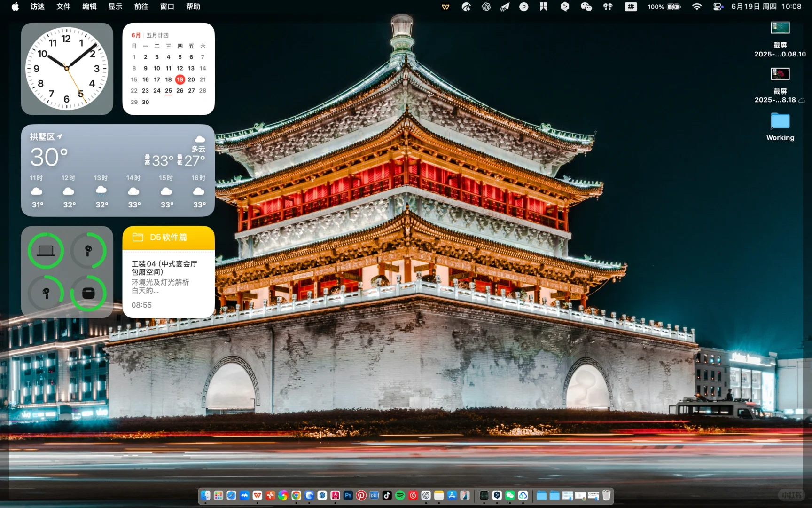Open the 前往 menu
Image resolution: width=812 pixels, height=508 pixels.
(x=141, y=7)
